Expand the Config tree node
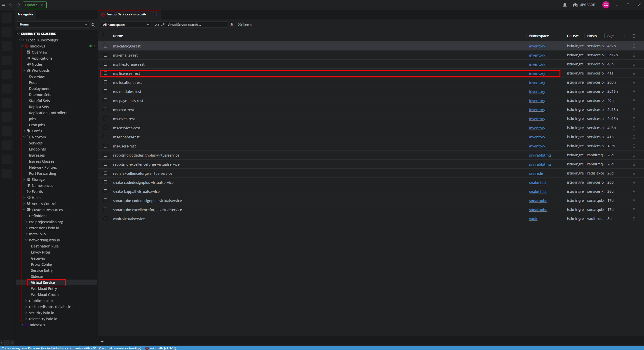Image resolution: width=644 pixels, height=350 pixels. click(24, 131)
